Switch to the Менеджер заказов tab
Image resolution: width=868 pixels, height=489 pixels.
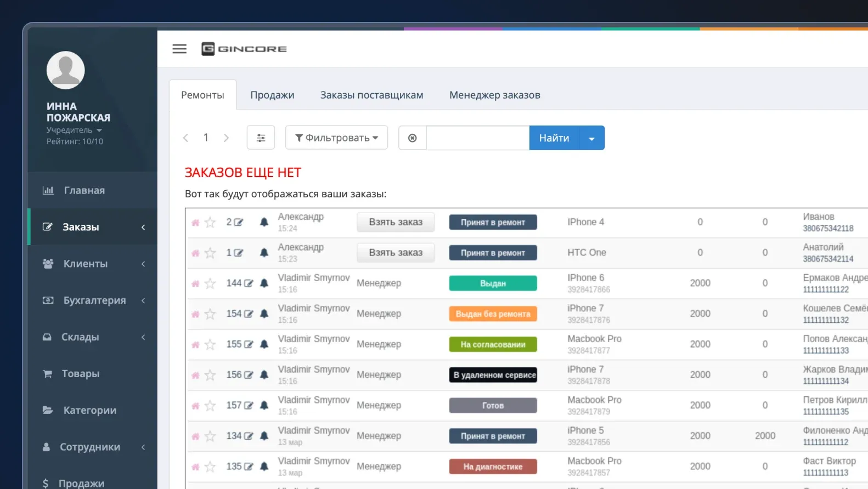coord(495,95)
